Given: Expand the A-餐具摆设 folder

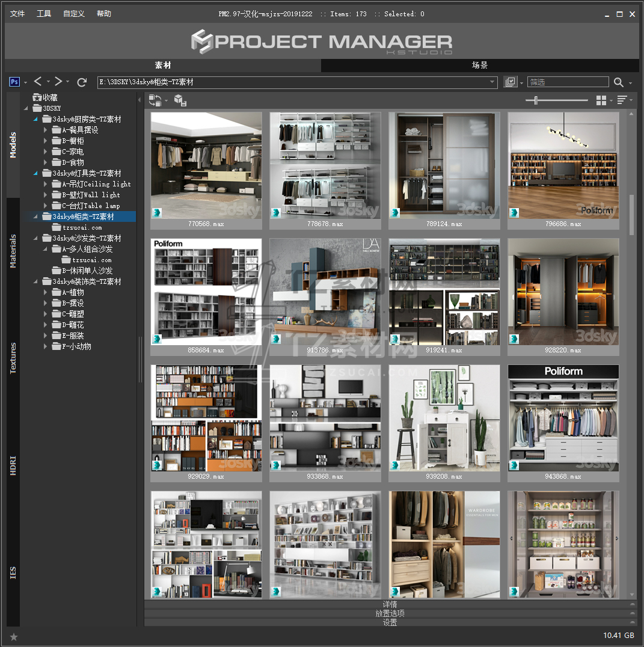Looking at the screenshot, I should tap(46, 130).
